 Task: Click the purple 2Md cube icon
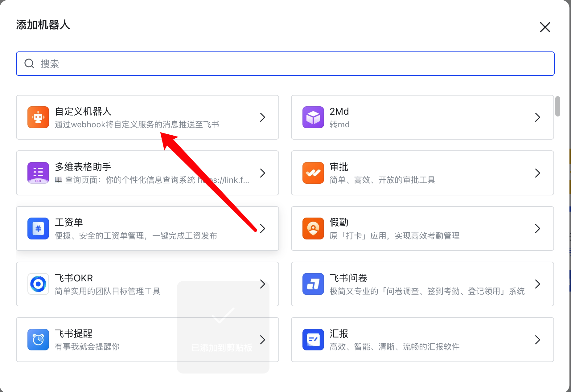coord(313,117)
